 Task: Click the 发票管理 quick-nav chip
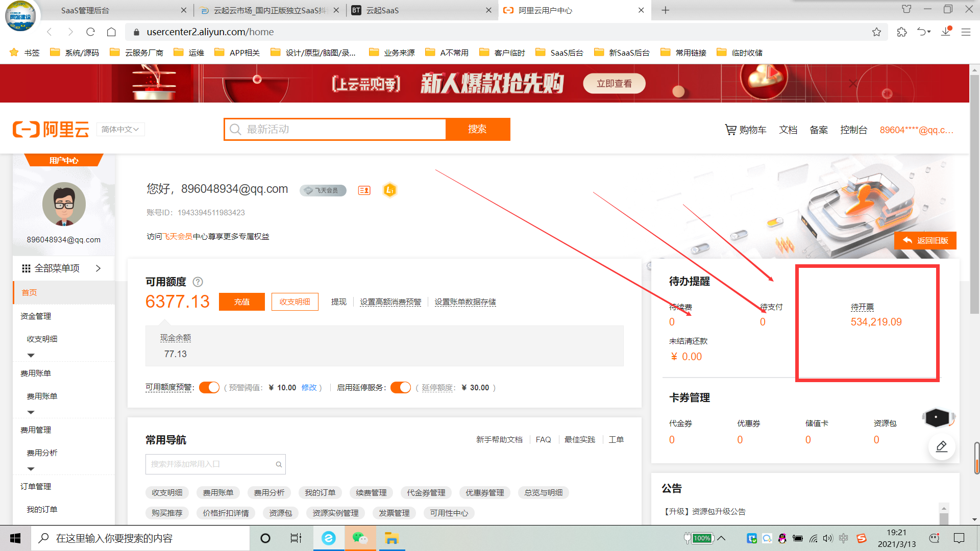coord(394,513)
